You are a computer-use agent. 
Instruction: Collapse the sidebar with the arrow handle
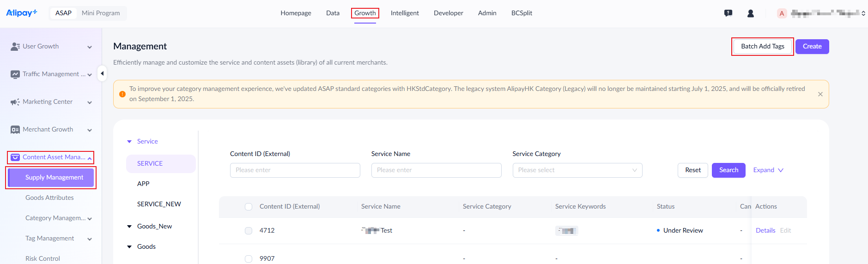point(102,73)
